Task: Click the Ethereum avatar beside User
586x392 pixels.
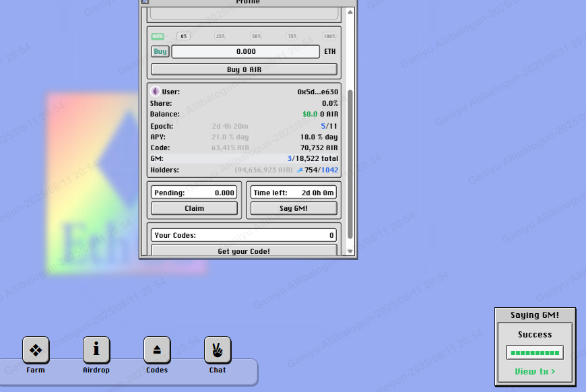Action: click(x=155, y=92)
